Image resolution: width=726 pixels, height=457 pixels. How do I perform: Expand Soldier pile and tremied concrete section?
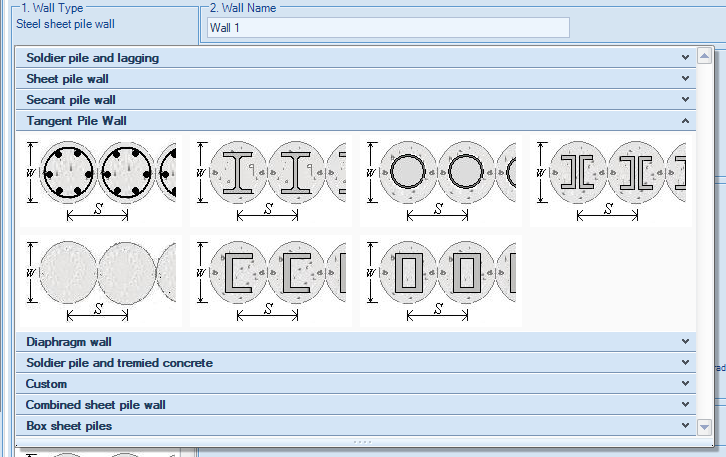coord(356,363)
